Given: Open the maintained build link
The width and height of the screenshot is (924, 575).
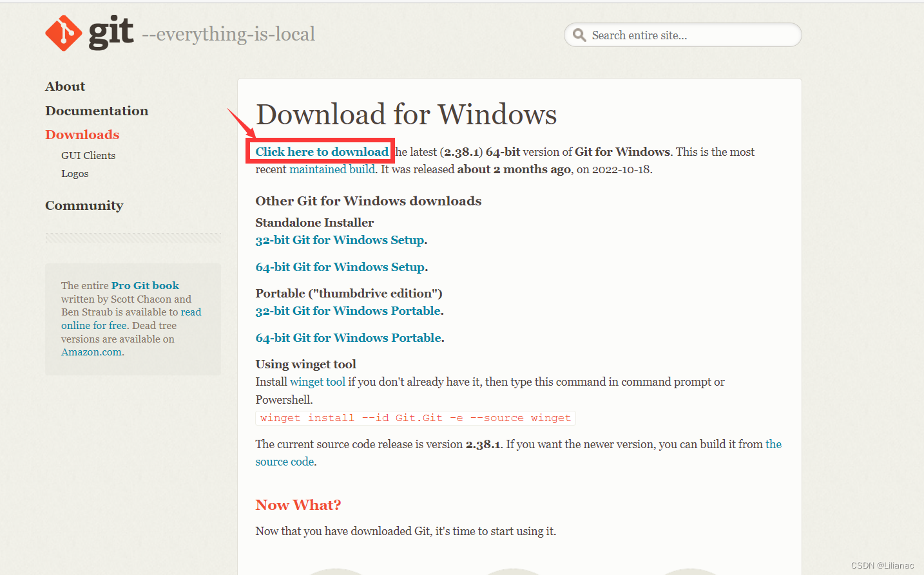Looking at the screenshot, I should coord(332,169).
